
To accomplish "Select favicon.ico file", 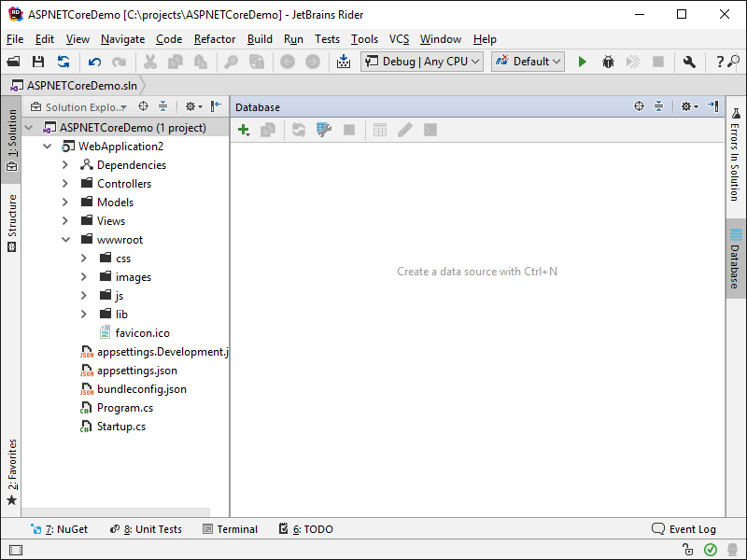I will 142,333.
